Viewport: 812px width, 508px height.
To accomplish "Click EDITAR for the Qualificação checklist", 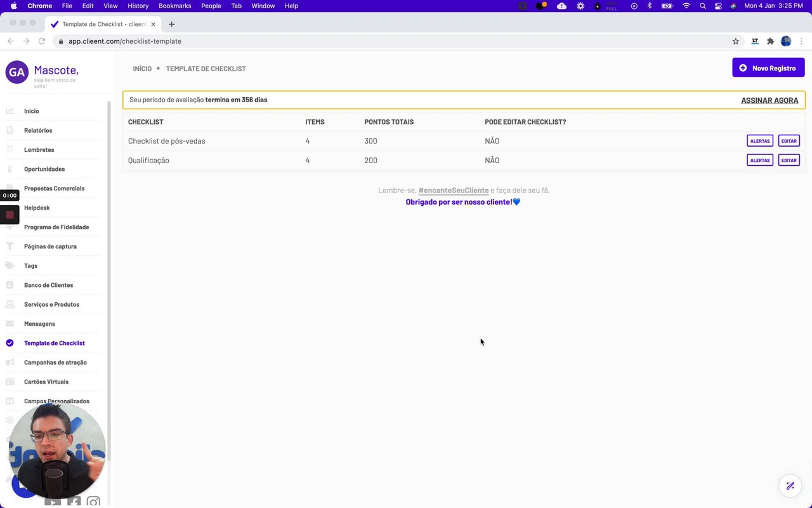I will [789, 160].
